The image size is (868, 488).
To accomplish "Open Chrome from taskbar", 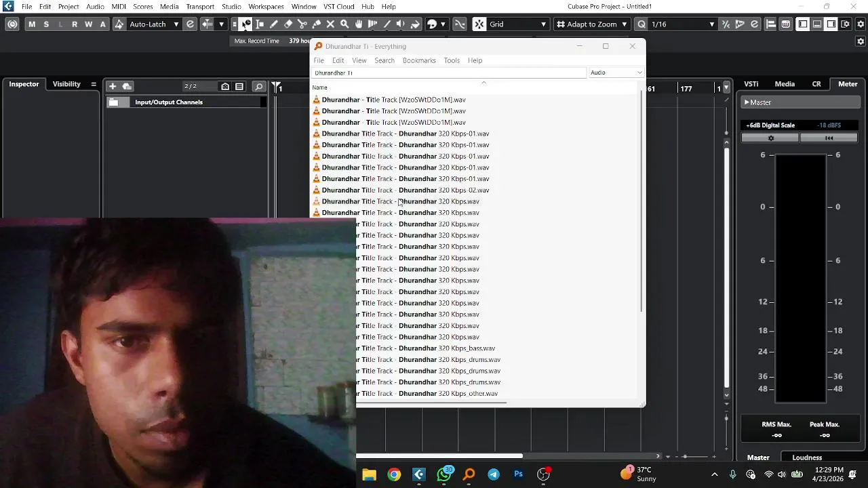I will [394, 474].
